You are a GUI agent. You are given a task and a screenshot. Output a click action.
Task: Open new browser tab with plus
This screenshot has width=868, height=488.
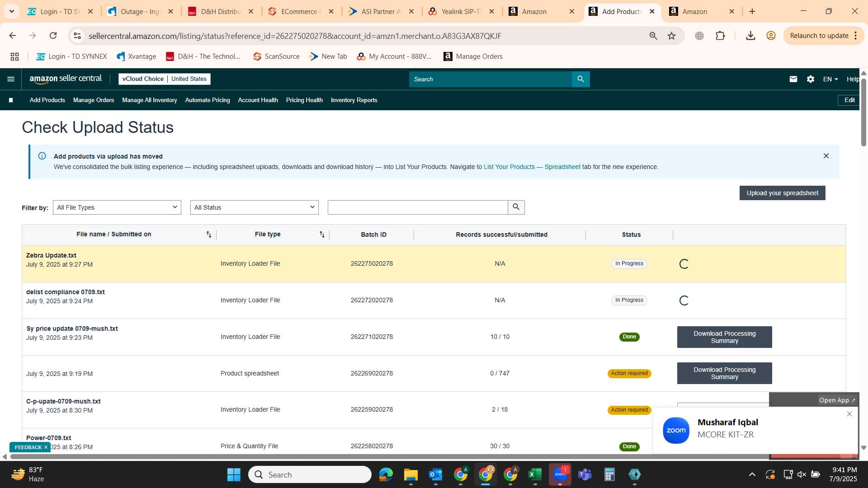point(752,11)
